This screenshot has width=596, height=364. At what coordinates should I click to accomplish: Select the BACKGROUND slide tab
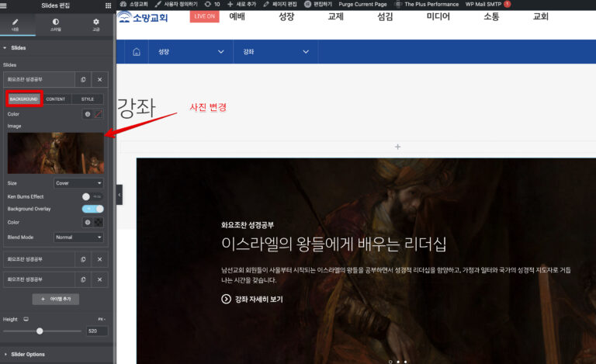[23, 99]
